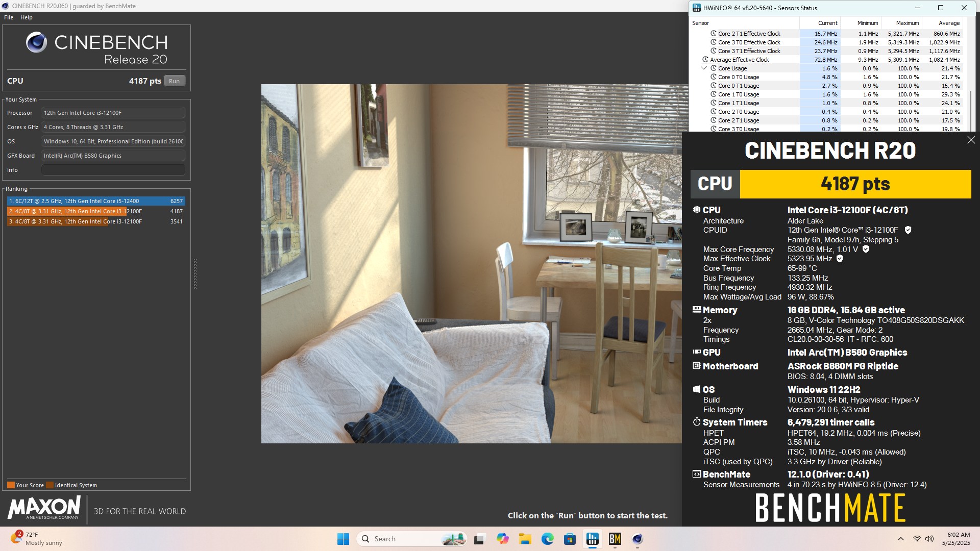The height and width of the screenshot is (551, 980).
Task: Click the Run button next to CPU score
Action: [174, 81]
